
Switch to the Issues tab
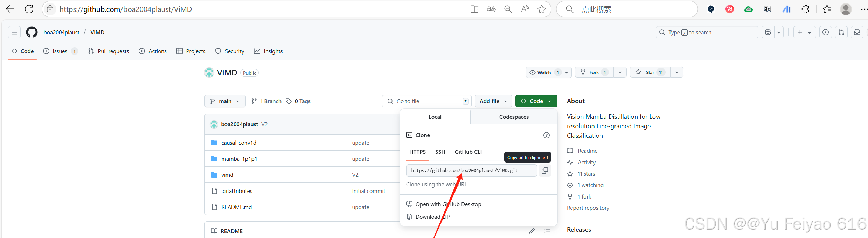click(x=60, y=51)
